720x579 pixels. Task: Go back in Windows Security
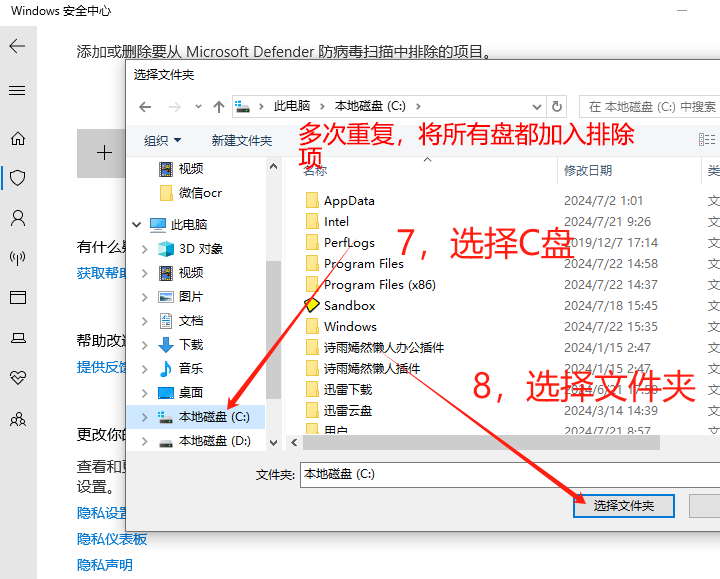pyautogui.click(x=17, y=46)
